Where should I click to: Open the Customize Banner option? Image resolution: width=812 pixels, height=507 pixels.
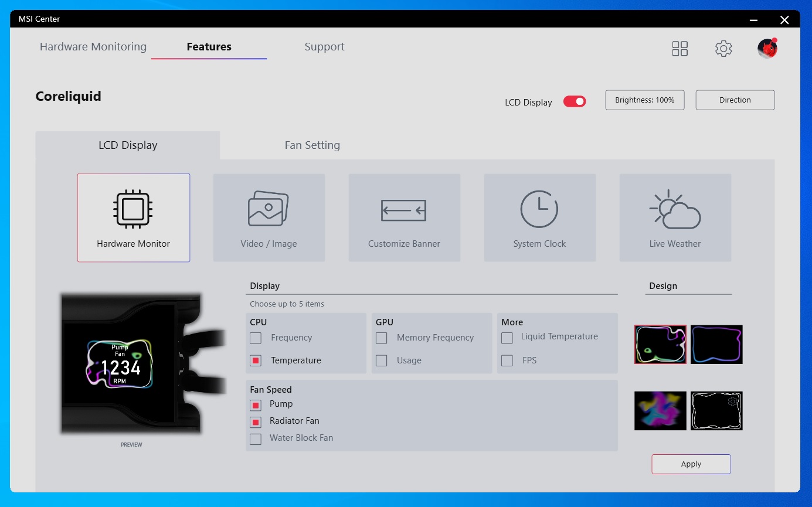pyautogui.click(x=404, y=217)
